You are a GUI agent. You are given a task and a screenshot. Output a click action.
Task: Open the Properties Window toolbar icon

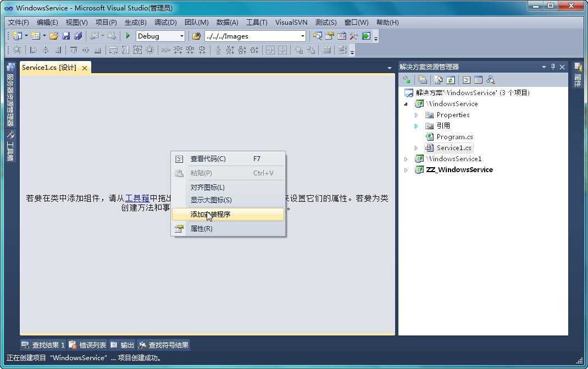pos(329,36)
